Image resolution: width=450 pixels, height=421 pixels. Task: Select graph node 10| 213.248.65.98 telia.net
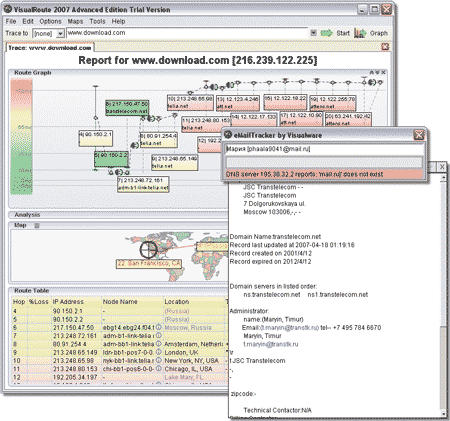[190, 103]
